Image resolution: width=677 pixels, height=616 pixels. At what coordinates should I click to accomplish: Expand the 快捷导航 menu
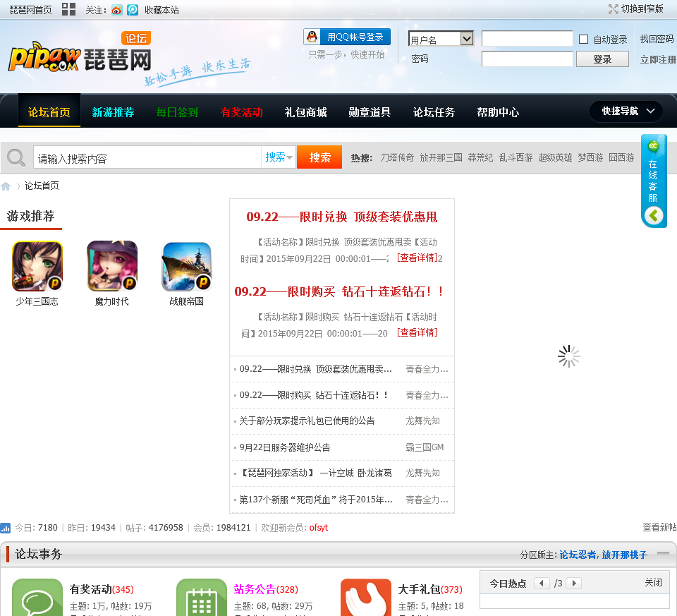pyautogui.click(x=626, y=111)
